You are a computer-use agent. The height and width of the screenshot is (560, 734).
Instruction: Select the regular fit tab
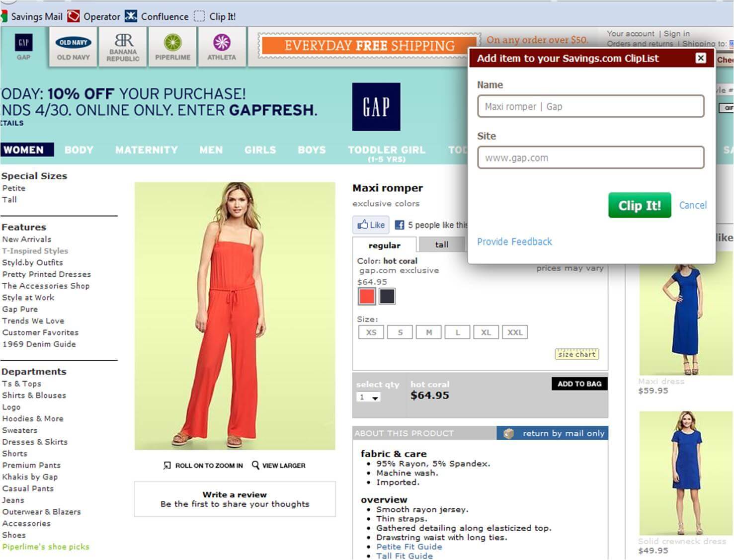(x=384, y=245)
